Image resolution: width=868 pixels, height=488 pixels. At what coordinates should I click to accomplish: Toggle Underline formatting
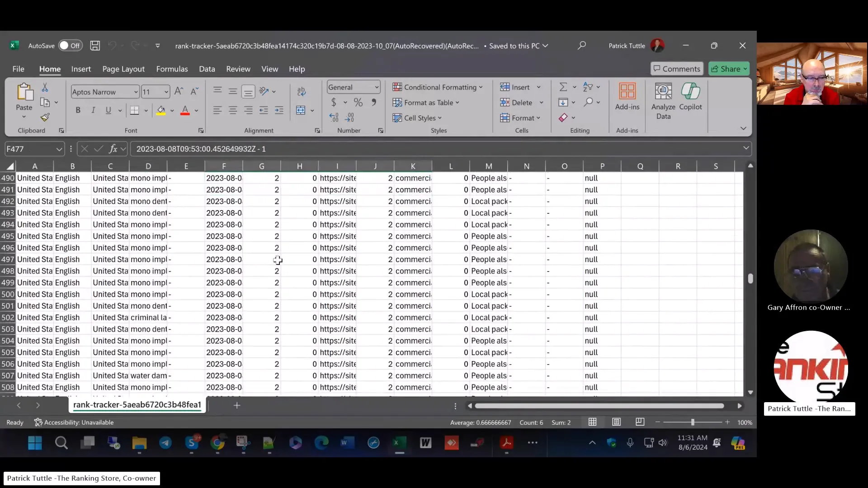108,110
